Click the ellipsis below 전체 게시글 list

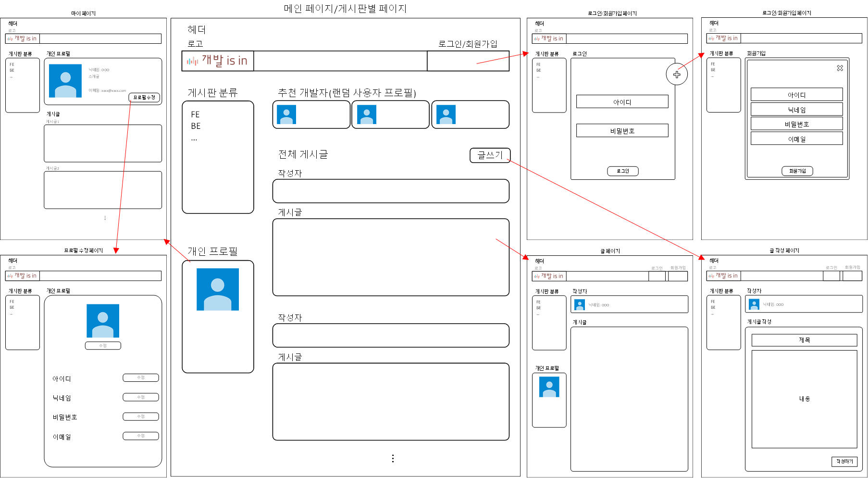[392, 458]
